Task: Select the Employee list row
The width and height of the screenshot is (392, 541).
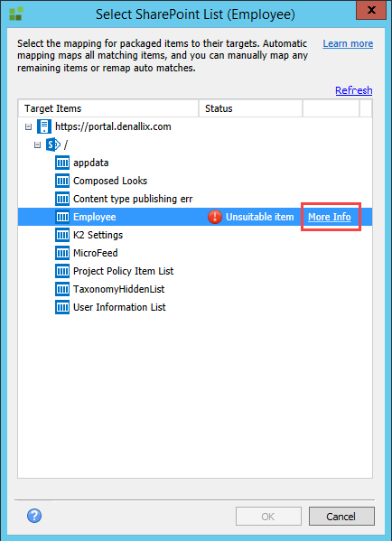Action: tap(195, 217)
